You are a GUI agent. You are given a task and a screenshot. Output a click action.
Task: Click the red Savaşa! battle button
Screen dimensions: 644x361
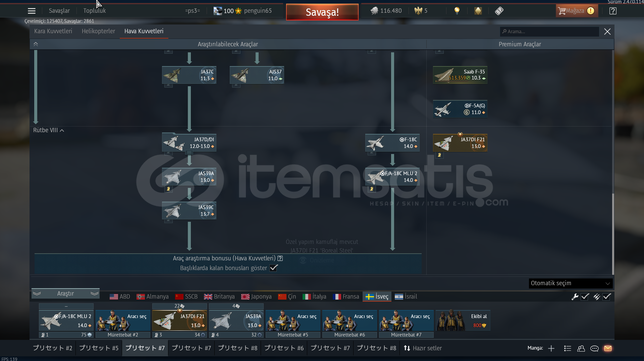pyautogui.click(x=322, y=12)
